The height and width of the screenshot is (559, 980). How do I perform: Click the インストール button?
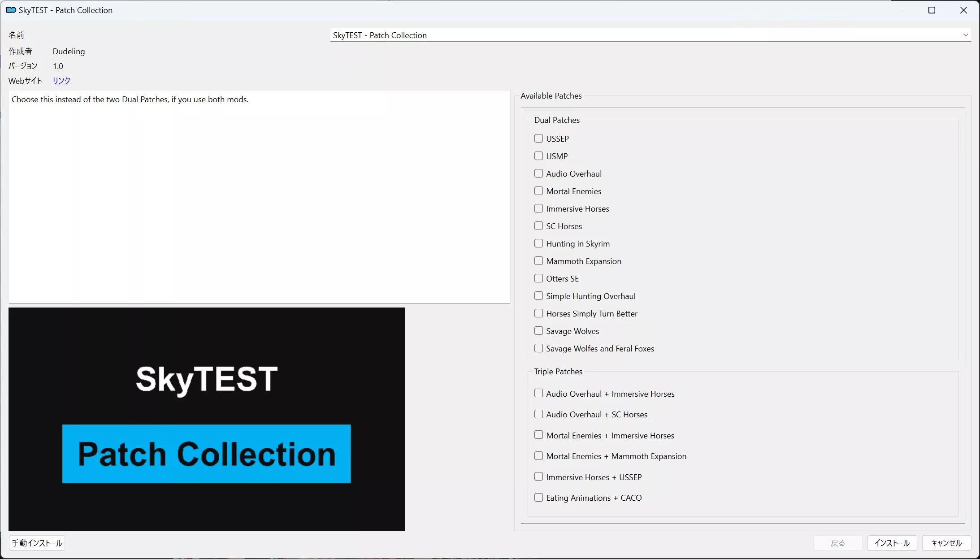tap(892, 543)
